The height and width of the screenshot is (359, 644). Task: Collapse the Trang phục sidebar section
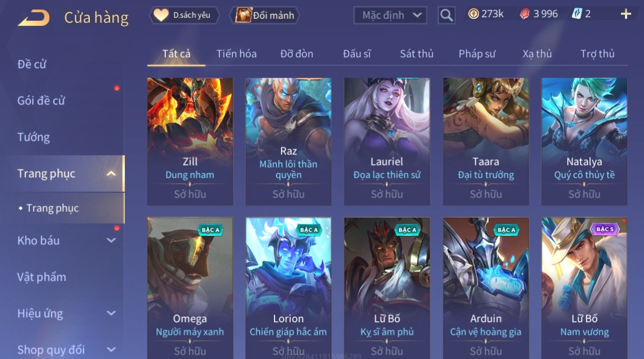111,174
